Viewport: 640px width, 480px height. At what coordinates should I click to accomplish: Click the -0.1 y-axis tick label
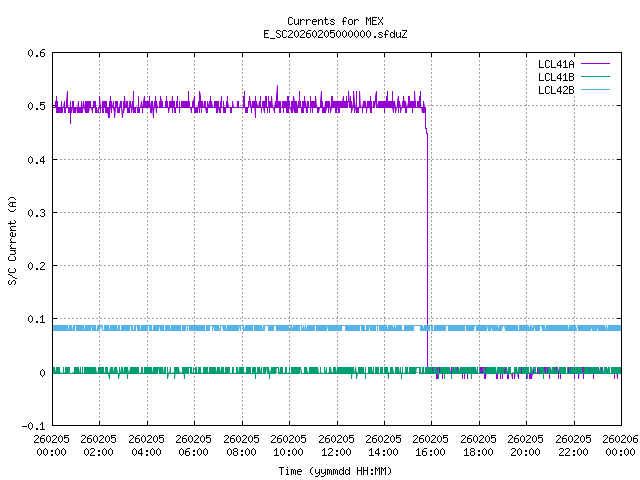[32, 426]
